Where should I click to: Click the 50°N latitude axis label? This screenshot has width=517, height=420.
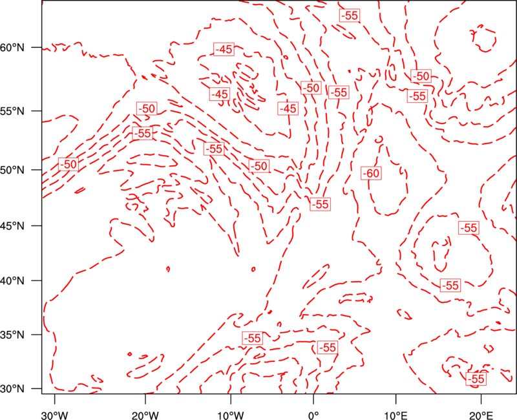pos(12,170)
